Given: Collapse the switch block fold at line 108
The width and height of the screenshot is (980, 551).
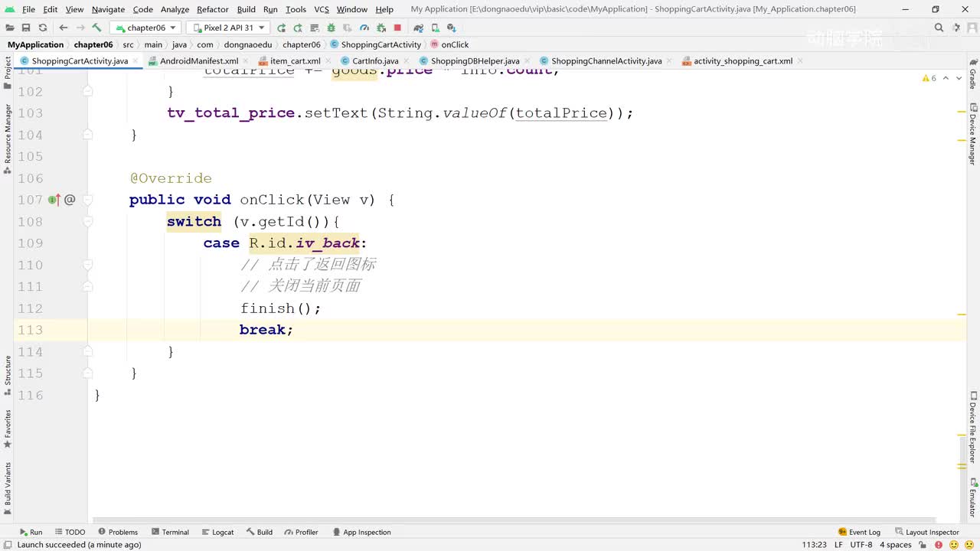Looking at the screenshot, I should click(x=87, y=221).
